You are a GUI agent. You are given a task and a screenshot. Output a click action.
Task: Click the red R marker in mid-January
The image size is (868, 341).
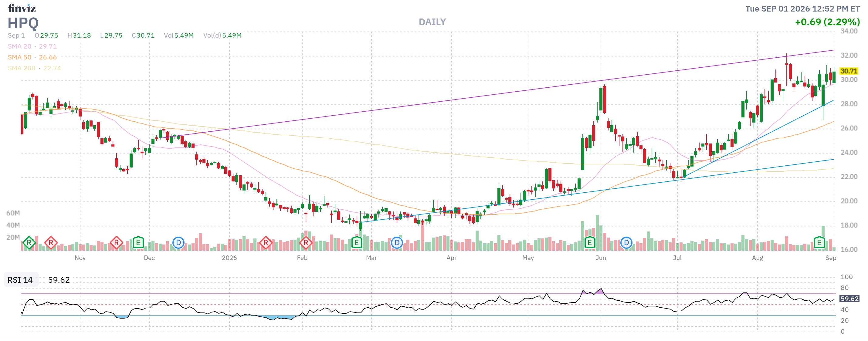266,243
